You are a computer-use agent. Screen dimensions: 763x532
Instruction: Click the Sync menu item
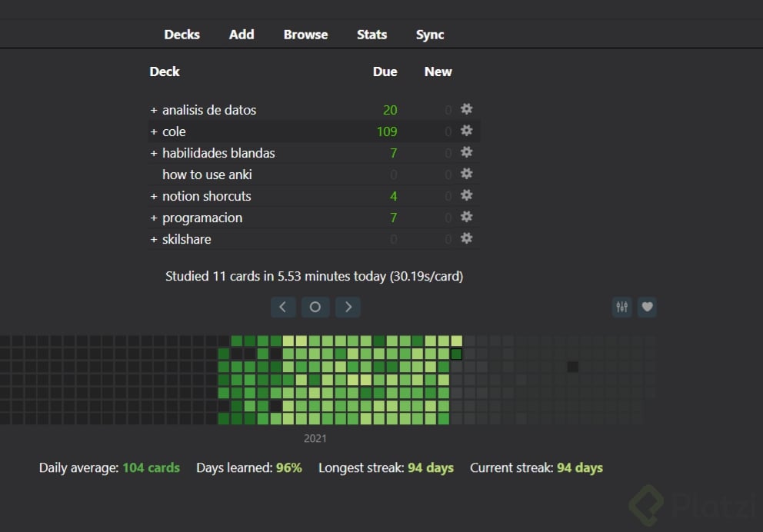pyautogui.click(x=430, y=35)
